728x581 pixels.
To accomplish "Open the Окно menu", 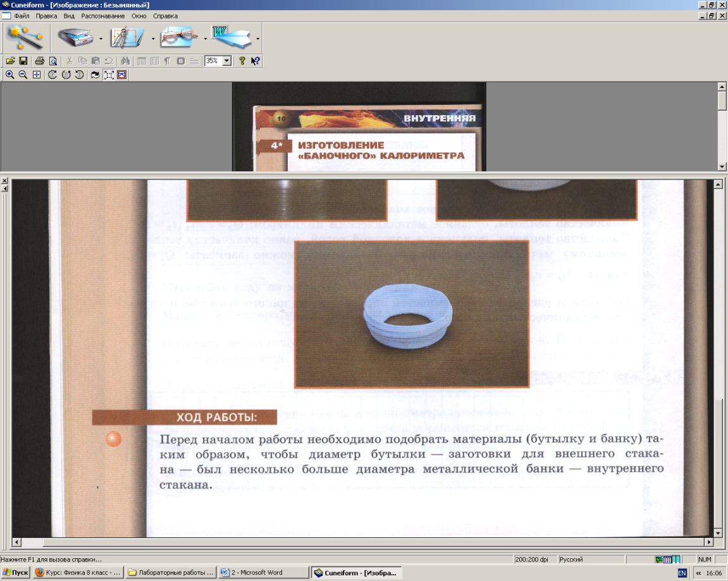I will (x=139, y=16).
